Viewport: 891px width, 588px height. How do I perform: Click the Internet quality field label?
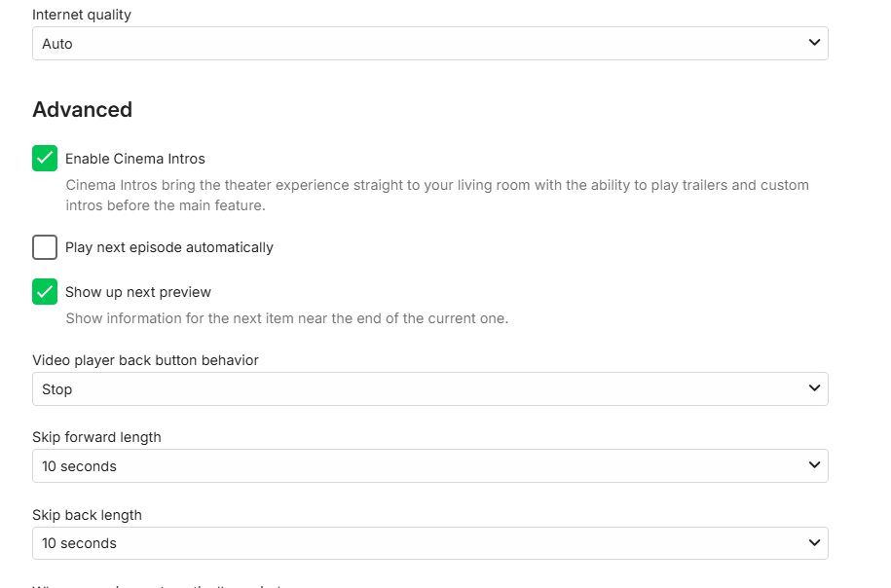(x=82, y=15)
